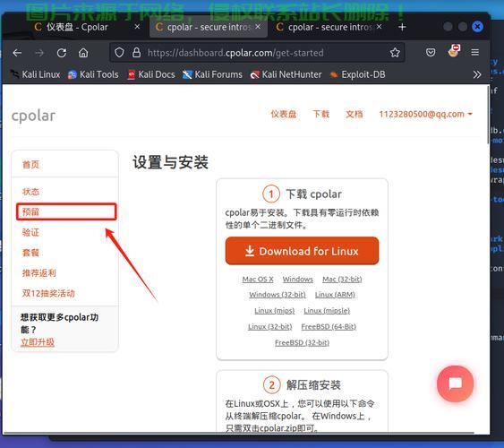Open the Kali Docs bookmark

(x=151, y=74)
